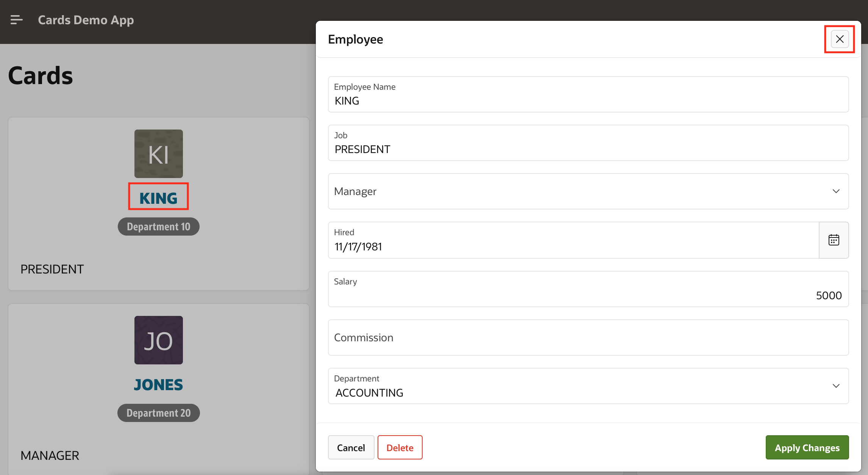Click the Cards Demo App title
Screen dimensions: 868x475
[x=86, y=20]
